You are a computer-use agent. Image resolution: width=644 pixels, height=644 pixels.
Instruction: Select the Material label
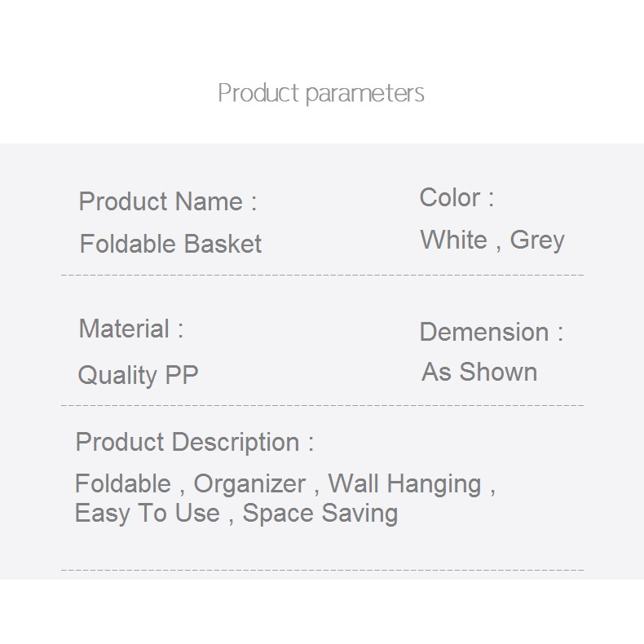pyautogui.click(x=130, y=329)
